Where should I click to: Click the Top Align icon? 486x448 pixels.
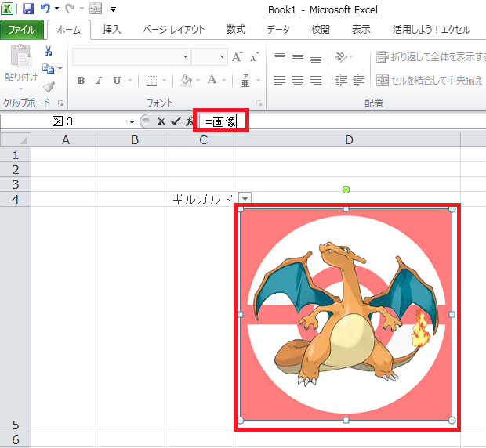[280, 56]
